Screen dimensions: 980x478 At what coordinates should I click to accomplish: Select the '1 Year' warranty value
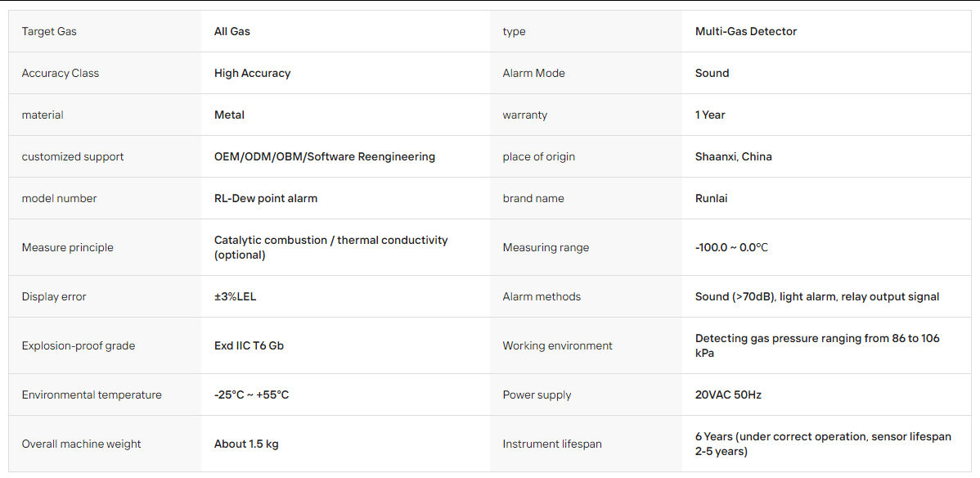pyautogui.click(x=710, y=115)
